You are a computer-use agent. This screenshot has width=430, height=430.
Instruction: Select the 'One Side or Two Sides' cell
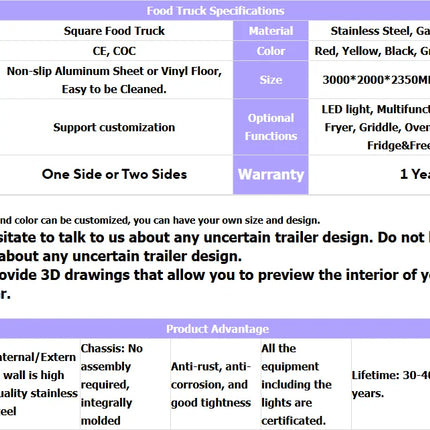(x=114, y=174)
